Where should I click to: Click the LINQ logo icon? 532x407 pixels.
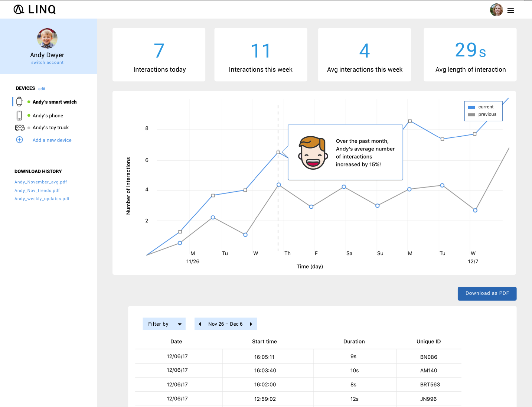click(x=19, y=9)
